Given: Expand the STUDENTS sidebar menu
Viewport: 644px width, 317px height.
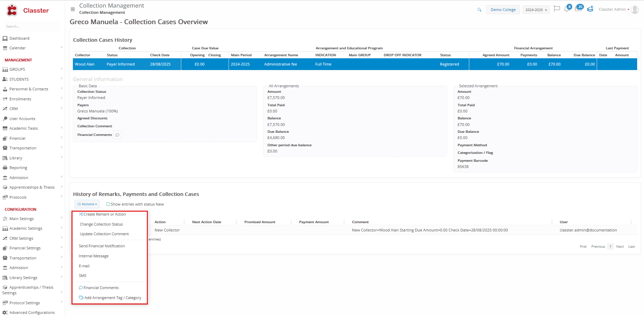Looking at the screenshot, I should [19, 79].
